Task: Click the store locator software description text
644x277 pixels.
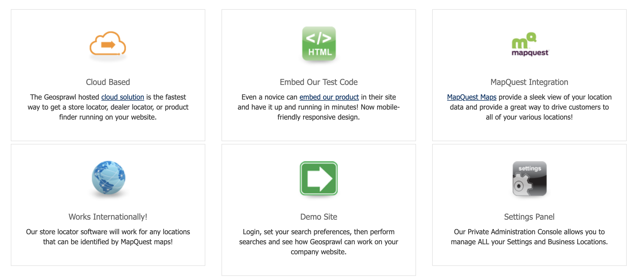Action: click(x=108, y=237)
